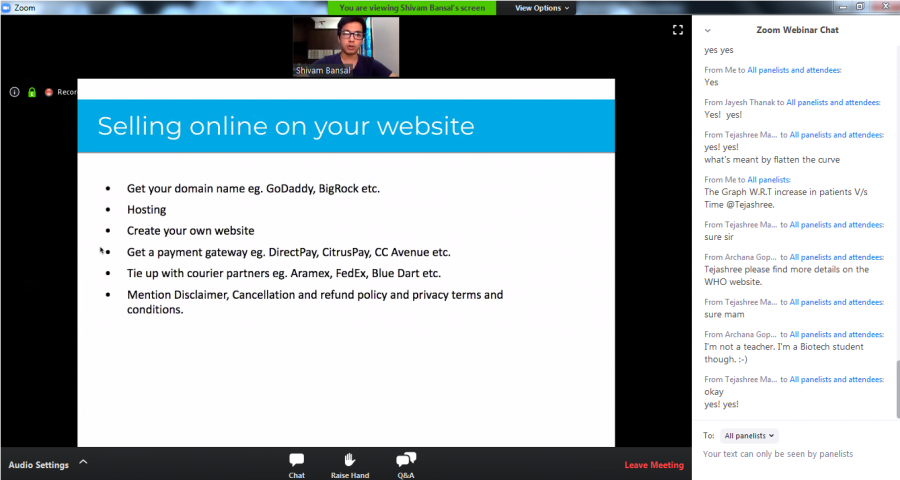The image size is (900, 480).
Task: Expand the View Options dropdown
Action: (542, 8)
